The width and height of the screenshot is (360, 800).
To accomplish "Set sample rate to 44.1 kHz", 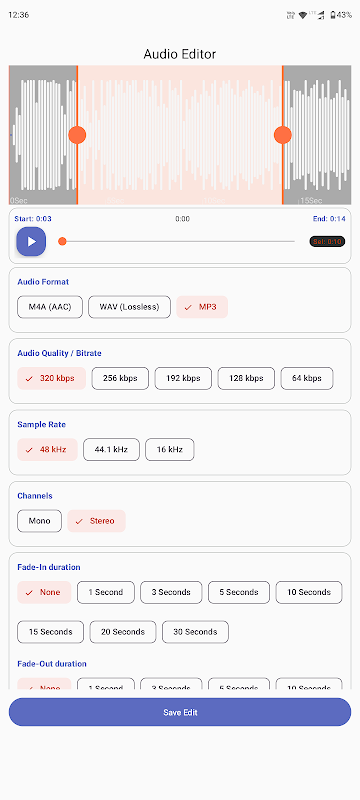I will (x=111, y=450).
